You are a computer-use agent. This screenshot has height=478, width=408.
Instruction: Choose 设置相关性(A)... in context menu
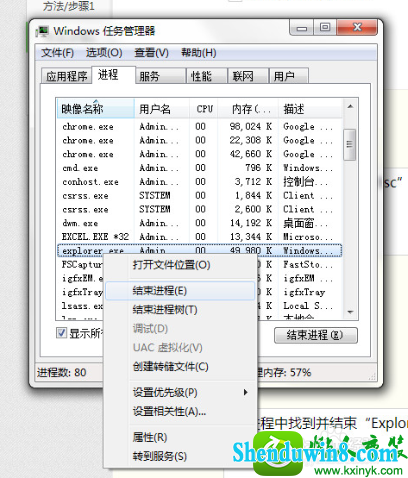tap(180, 412)
